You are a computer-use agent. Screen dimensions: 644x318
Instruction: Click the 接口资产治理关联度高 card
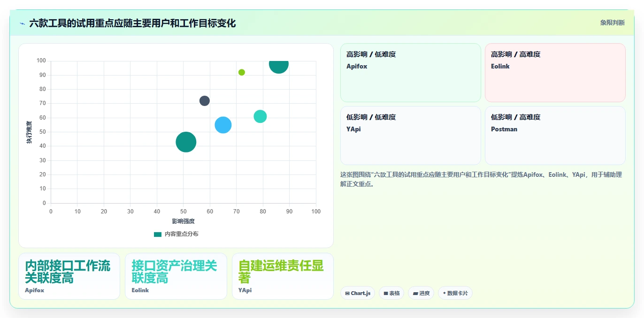pos(176,276)
